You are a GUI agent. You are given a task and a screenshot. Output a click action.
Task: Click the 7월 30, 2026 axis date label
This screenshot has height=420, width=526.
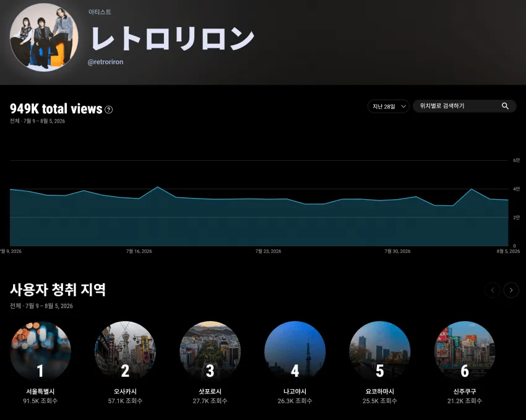397,251
